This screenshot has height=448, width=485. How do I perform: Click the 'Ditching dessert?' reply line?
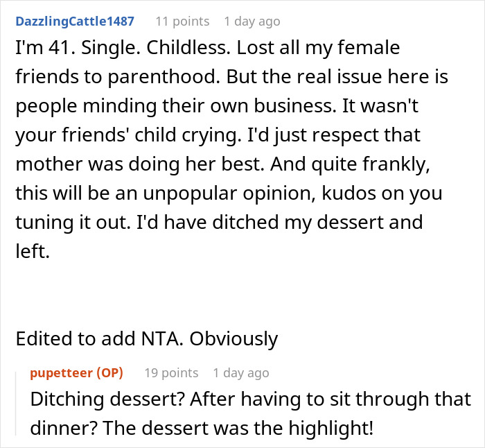[249, 400]
